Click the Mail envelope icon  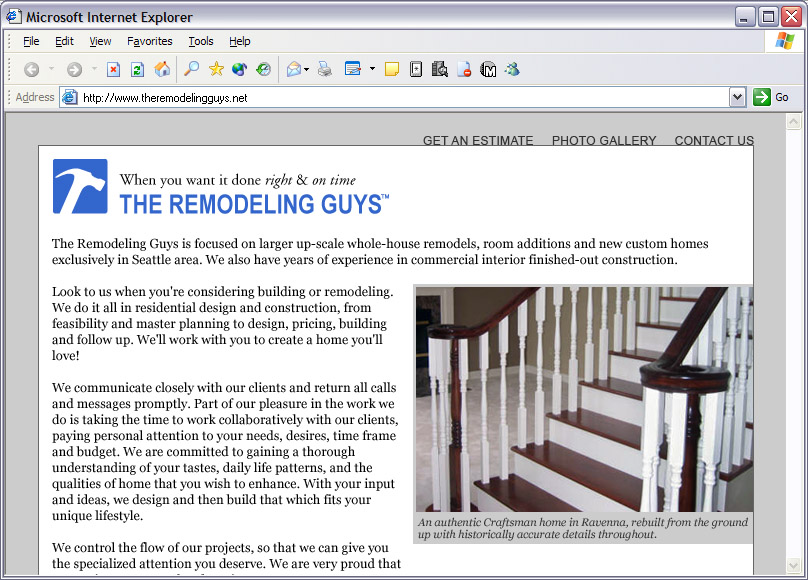click(x=293, y=70)
